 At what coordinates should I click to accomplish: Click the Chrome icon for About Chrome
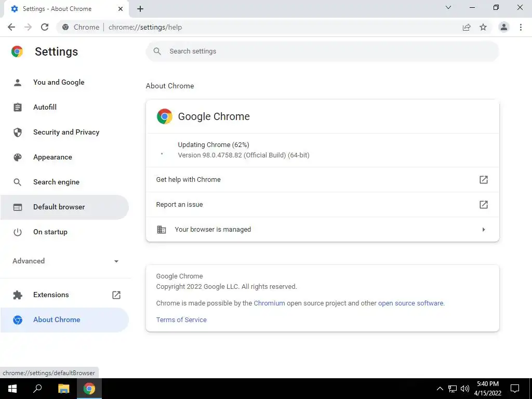[17, 320]
